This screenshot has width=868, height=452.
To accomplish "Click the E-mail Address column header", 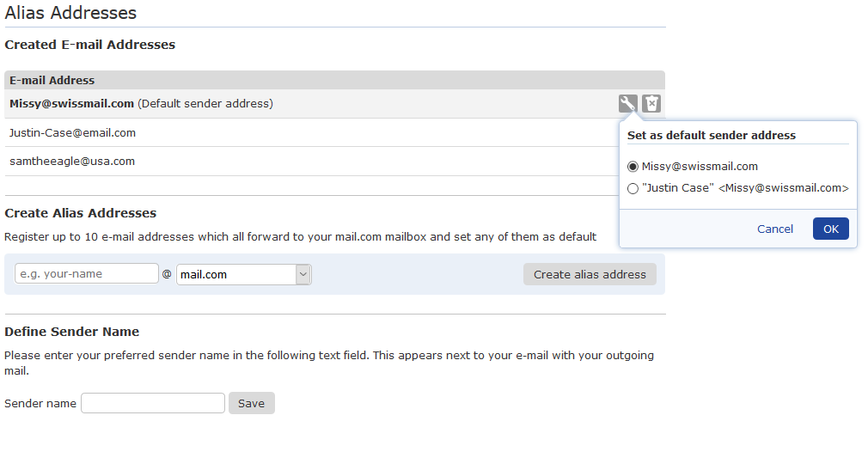I will coord(52,80).
